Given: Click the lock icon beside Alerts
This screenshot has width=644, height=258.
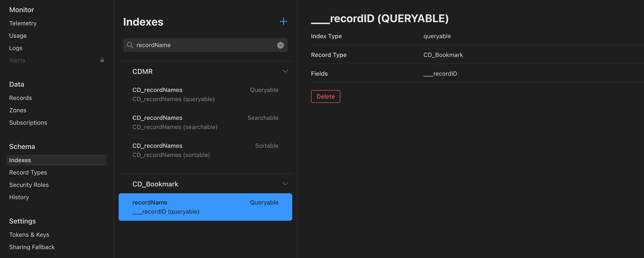Looking at the screenshot, I should point(102,60).
